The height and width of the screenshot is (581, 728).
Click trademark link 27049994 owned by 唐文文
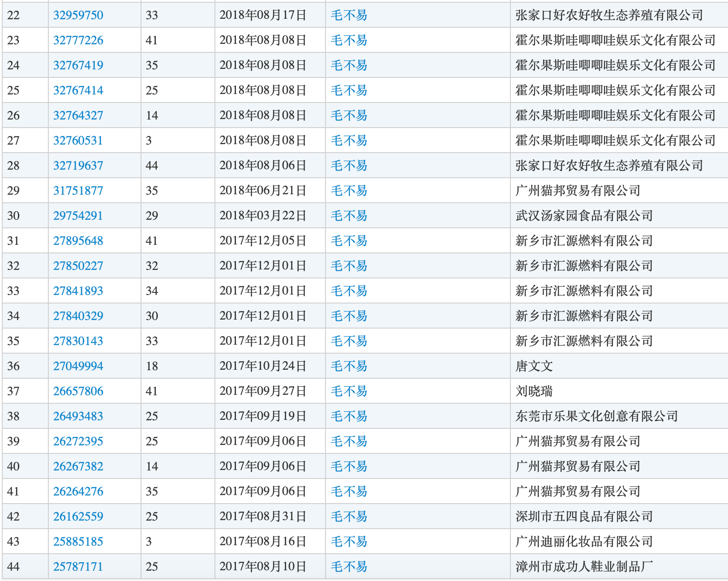pos(77,366)
